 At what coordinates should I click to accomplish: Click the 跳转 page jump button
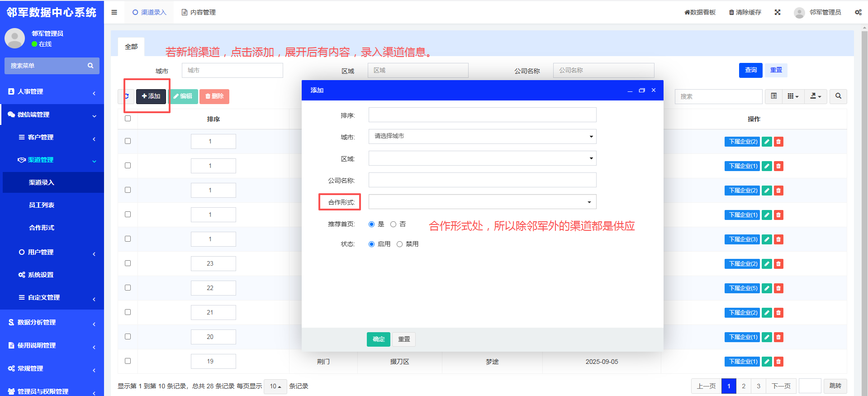pos(835,386)
